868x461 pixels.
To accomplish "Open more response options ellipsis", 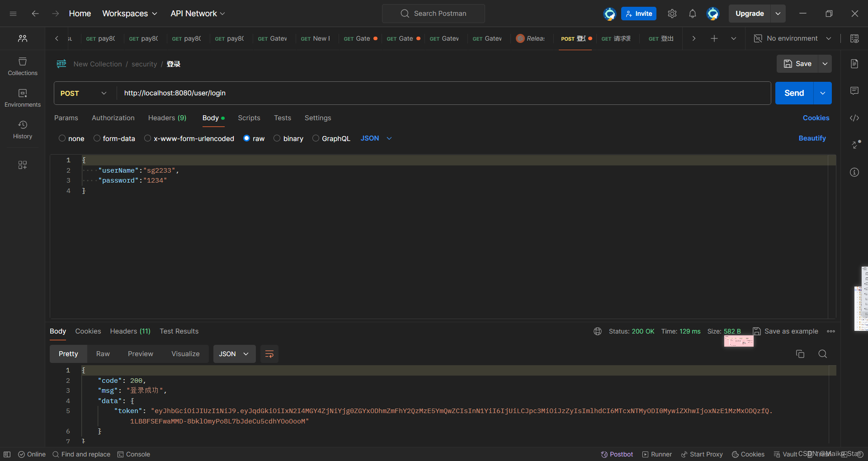I will coord(831,331).
